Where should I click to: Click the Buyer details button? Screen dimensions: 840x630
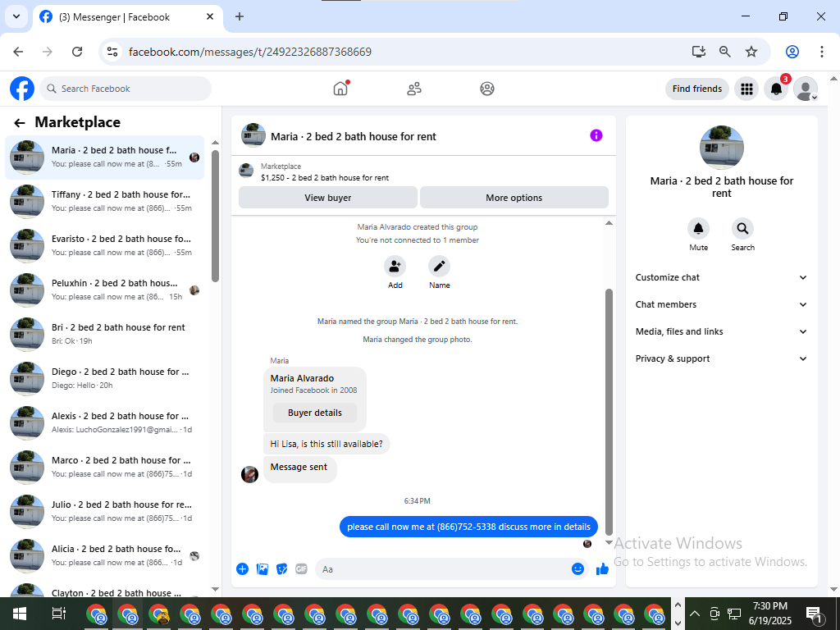pyautogui.click(x=315, y=413)
